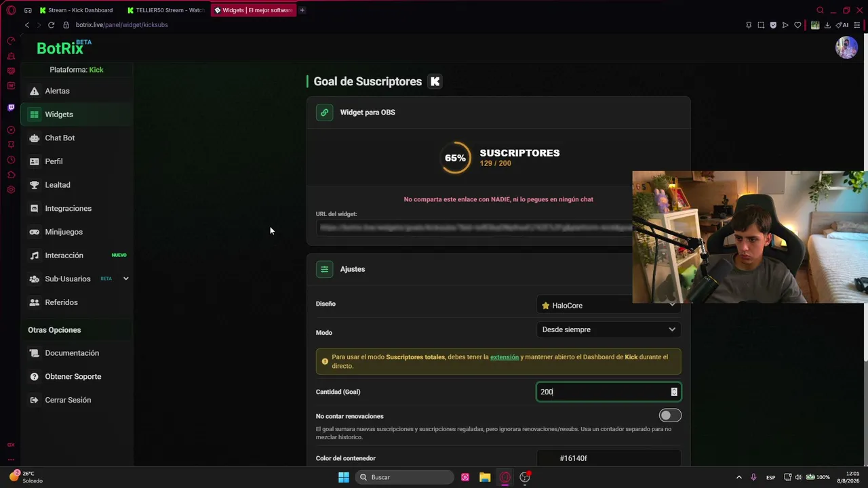Click the 129 / 200 subscriber count
This screenshot has width=868, height=488.
[495, 163]
